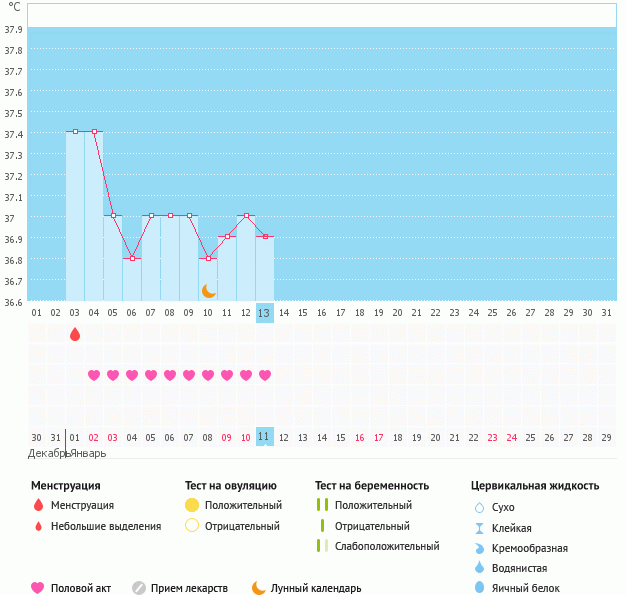Image resolution: width=626 pixels, height=595 pixels.
Task: Click the hourglass sticky cervical fluid icon
Action: click(479, 528)
